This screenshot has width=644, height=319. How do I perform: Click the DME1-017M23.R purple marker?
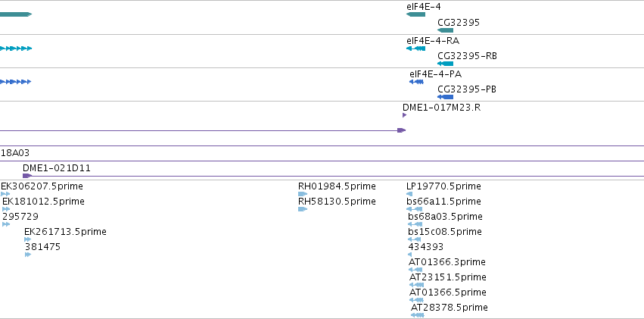pos(405,115)
